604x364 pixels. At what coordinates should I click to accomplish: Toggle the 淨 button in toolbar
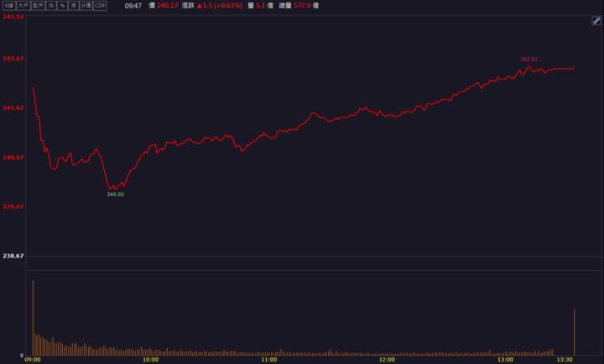[73, 5]
